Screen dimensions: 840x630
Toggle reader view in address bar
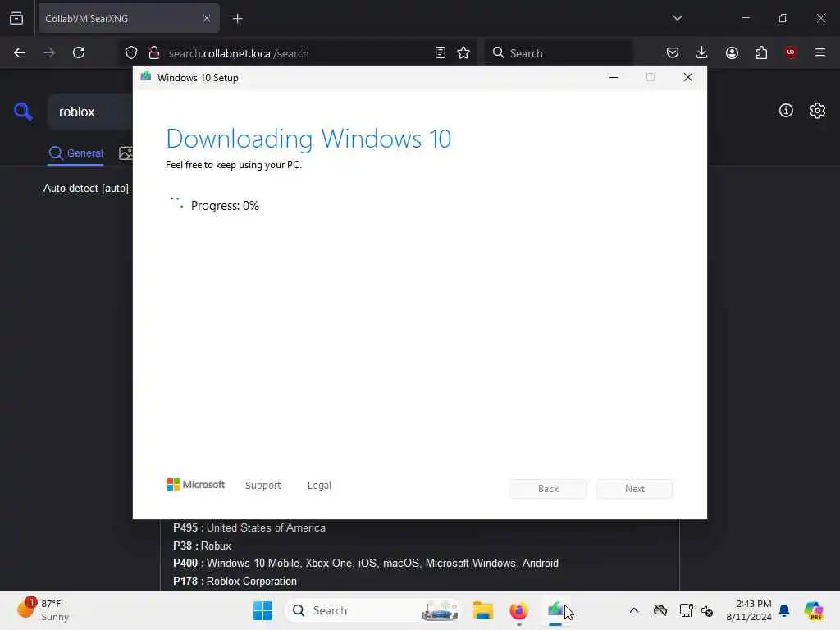(441, 53)
